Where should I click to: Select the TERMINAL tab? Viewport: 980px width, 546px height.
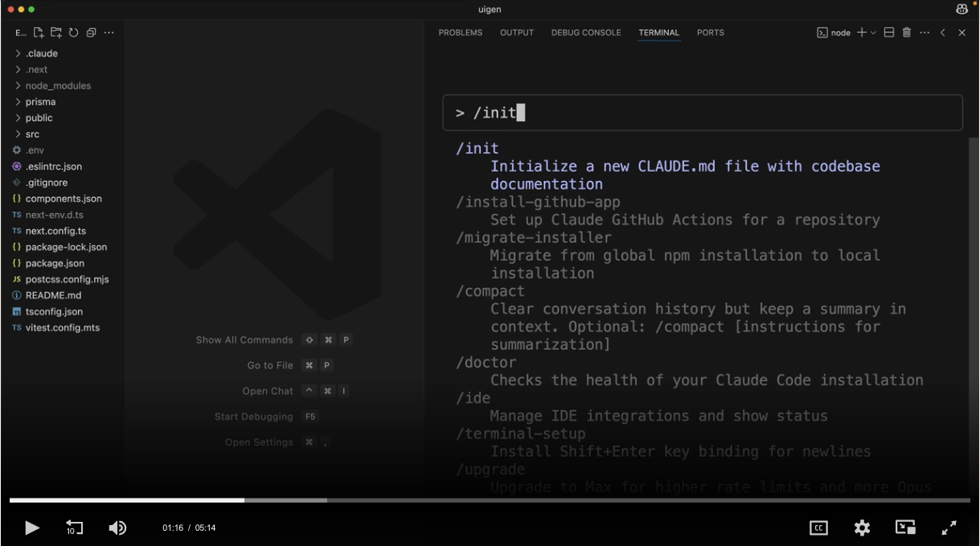(659, 33)
